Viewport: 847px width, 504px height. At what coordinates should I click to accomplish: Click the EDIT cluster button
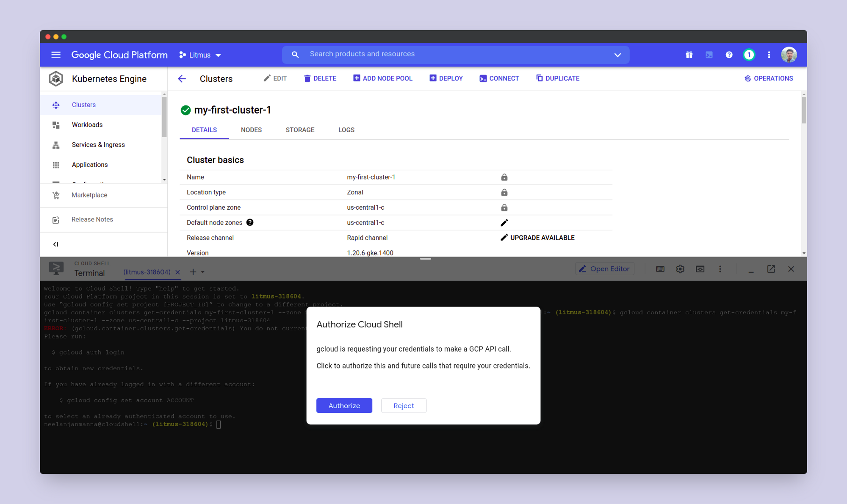[275, 78]
